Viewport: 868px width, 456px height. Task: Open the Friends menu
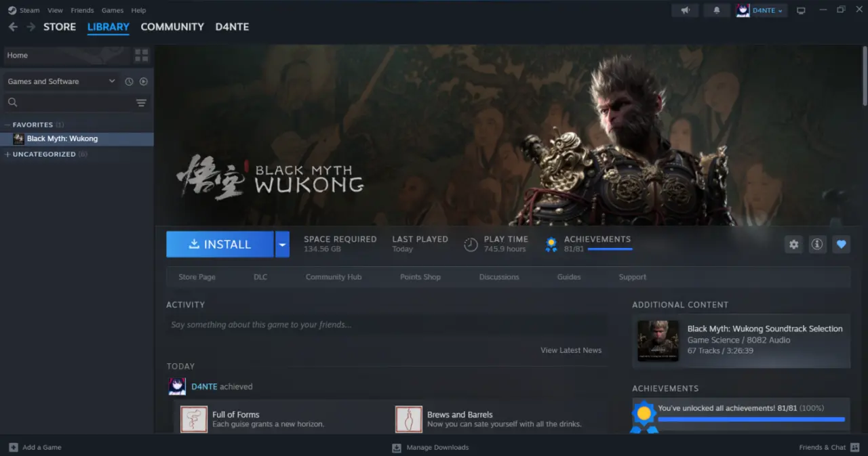coord(83,10)
